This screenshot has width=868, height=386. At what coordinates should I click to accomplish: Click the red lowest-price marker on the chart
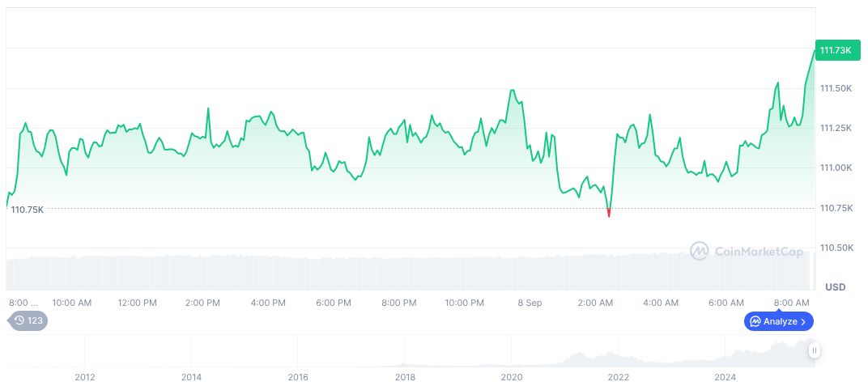(x=609, y=214)
